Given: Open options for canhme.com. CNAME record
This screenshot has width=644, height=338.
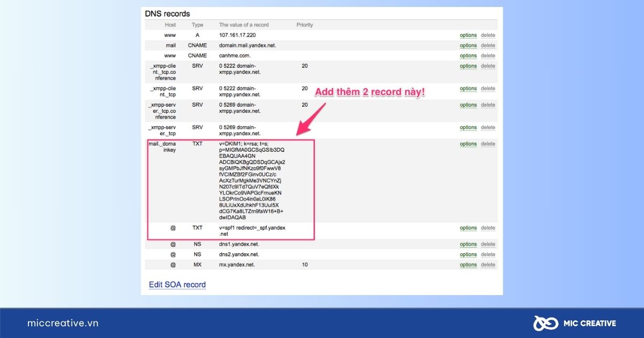Looking at the screenshot, I should coord(468,56).
